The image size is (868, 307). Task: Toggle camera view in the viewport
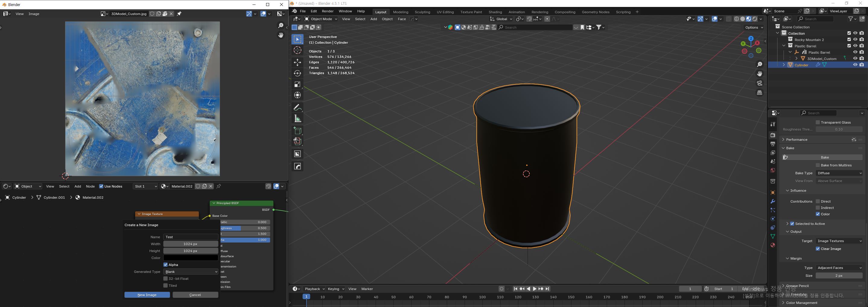(759, 83)
